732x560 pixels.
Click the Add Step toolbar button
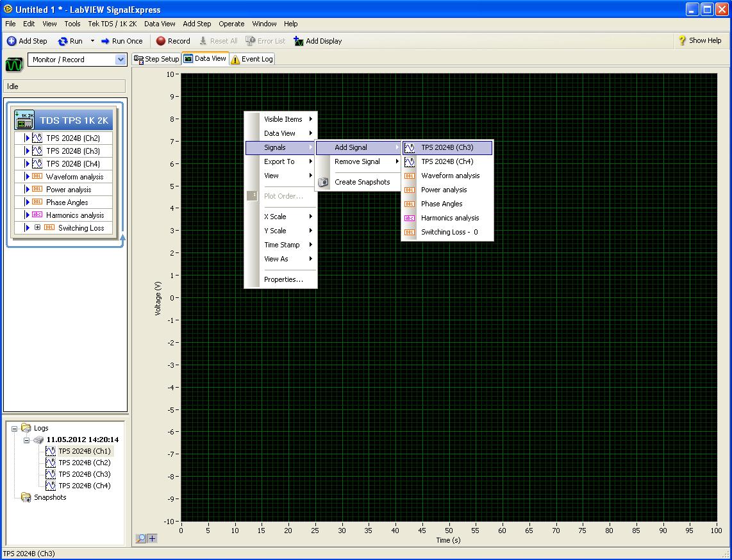click(x=27, y=41)
